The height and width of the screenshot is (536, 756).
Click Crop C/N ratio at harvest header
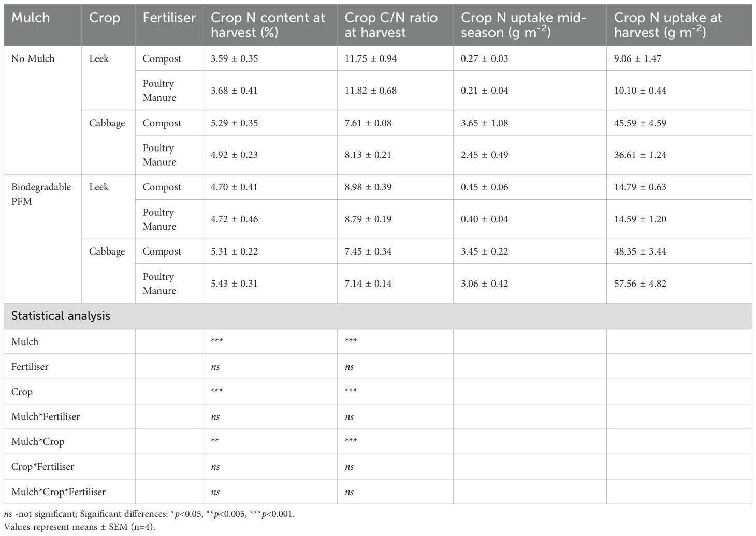tap(391, 25)
